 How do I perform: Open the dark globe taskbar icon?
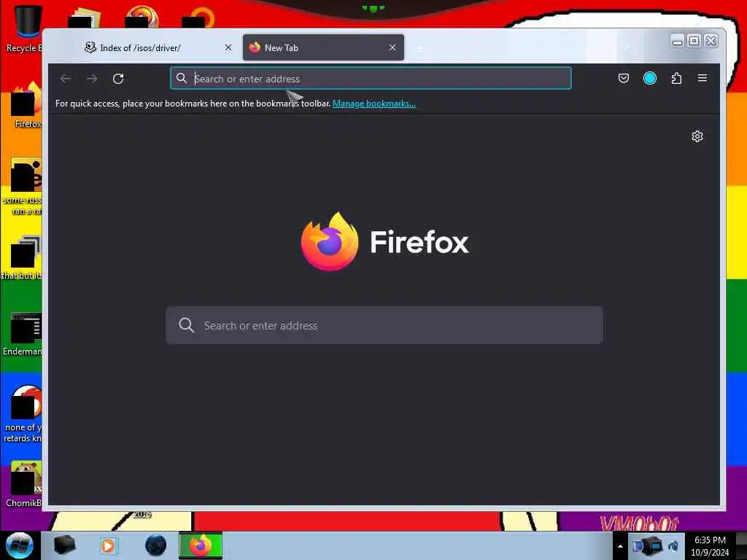(x=156, y=545)
